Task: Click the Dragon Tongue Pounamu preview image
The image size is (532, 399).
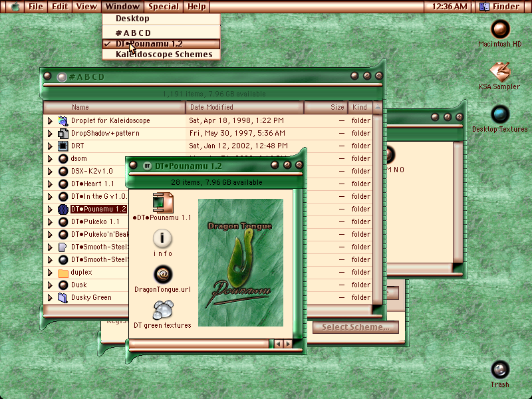Action: point(241,263)
